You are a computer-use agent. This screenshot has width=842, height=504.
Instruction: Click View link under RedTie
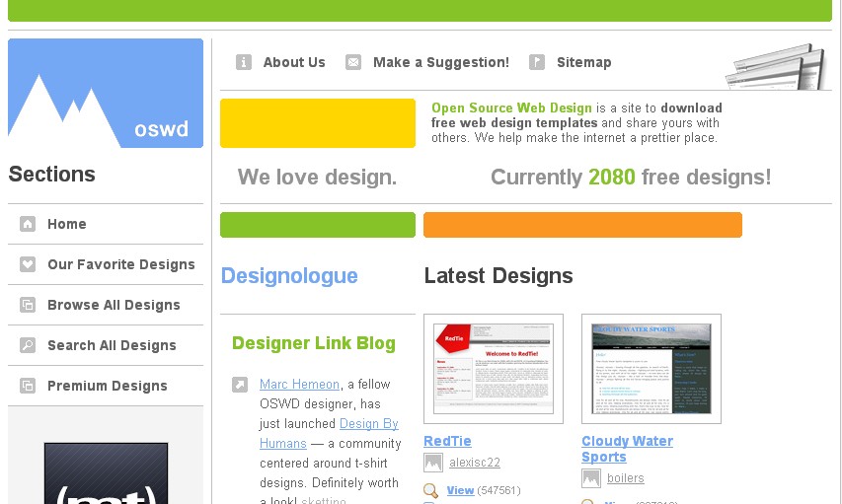pyautogui.click(x=460, y=490)
